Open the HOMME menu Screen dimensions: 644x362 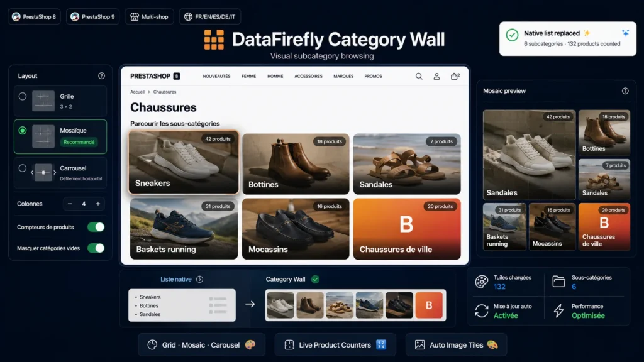coord(275,76)
